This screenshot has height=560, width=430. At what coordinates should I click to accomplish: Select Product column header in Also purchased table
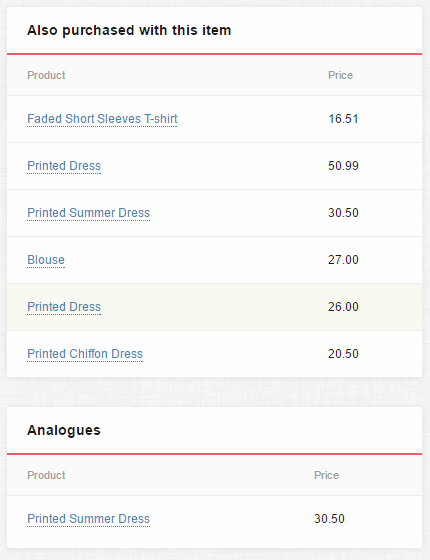[x=46, y=75]
